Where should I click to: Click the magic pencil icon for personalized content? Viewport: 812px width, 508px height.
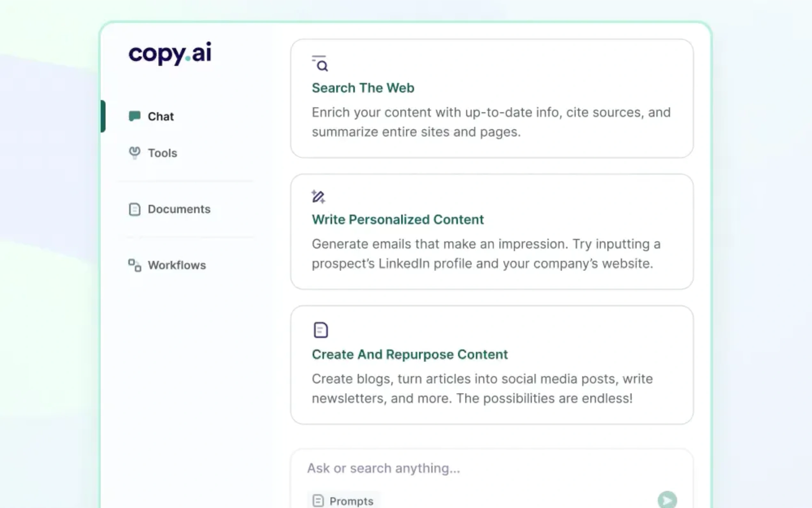(318, 196)
